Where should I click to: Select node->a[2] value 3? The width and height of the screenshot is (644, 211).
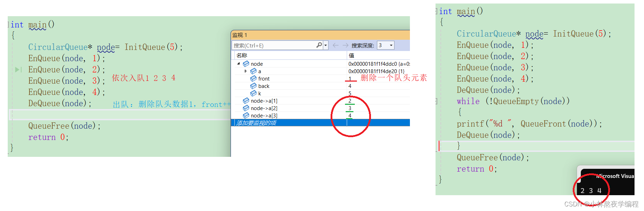[x=350, y=108]
